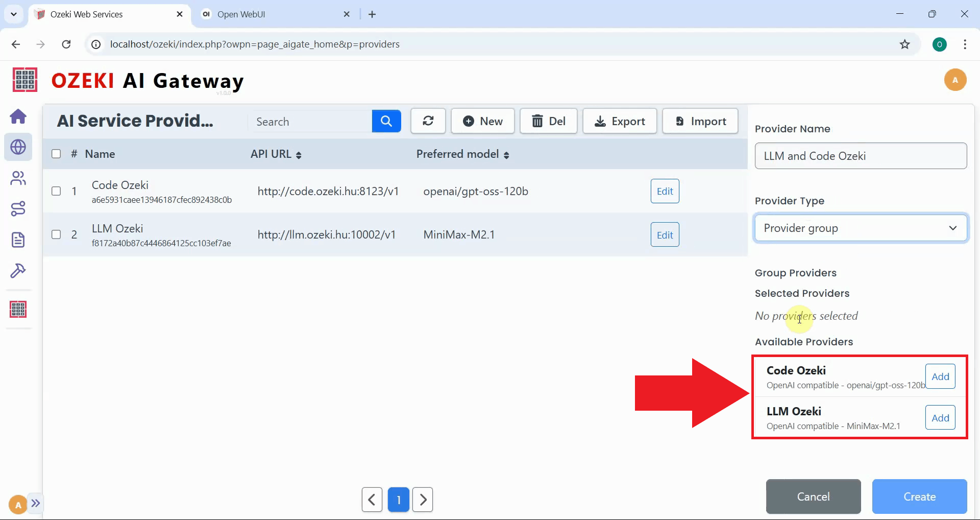This screenshot has width=980, height=520.
Task: Open the Provider Type dropdown
Action: tap(861, 228)
